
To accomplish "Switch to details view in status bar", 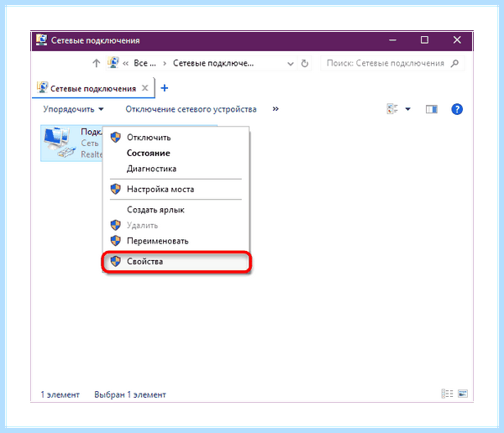I will (x=447, y=394).
